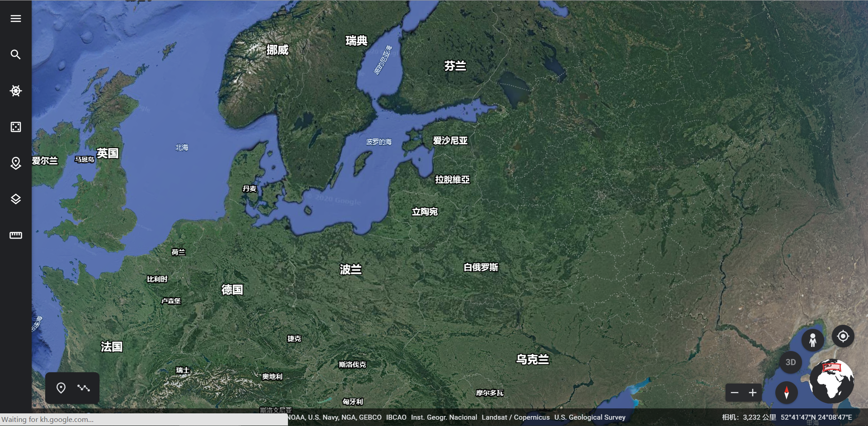Viewport: 868px width, 426px height.
Task: Click the 摩尔多瓦 label
Action: [x=490, y=393]
